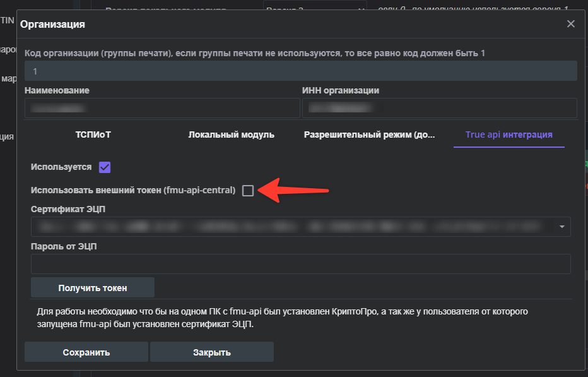Expand the Сертификат ЭЦП dropdown arrow
588x377 pixels.
pos(562,227)
